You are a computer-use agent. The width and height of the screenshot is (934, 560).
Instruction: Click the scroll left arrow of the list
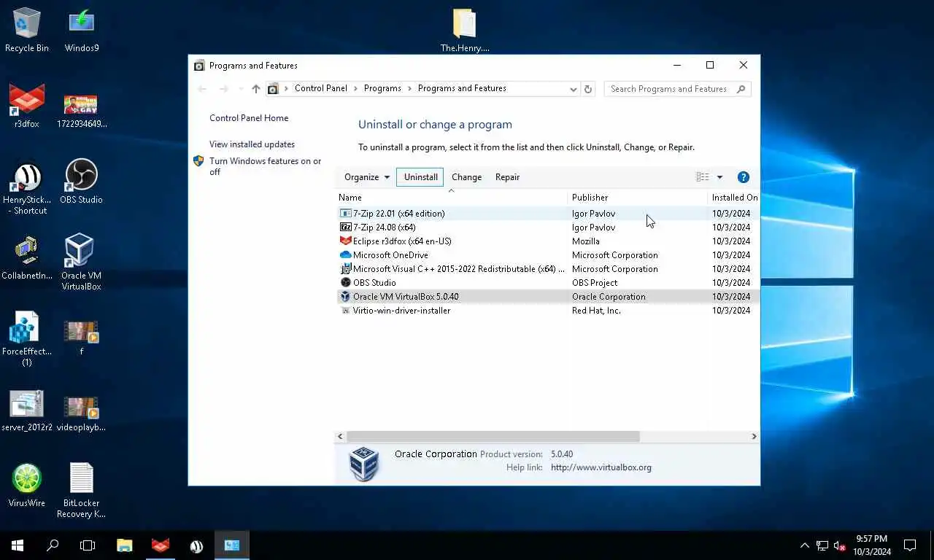[x=340, y=437]
